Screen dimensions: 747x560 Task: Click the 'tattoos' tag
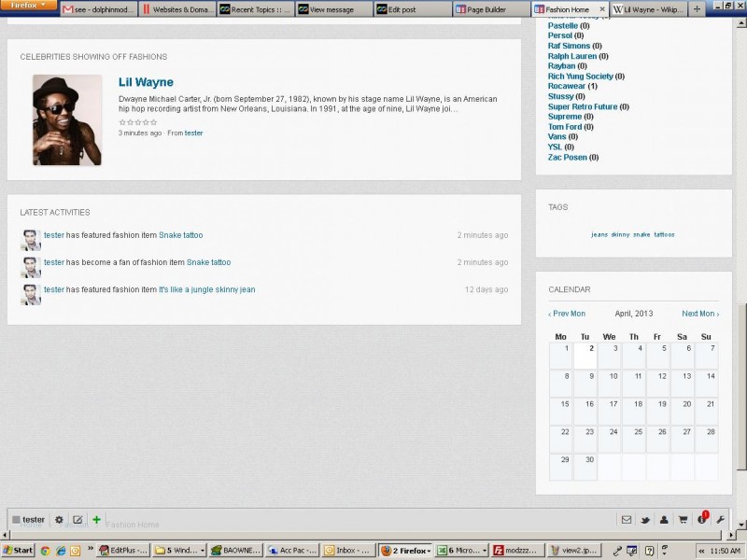664,234
